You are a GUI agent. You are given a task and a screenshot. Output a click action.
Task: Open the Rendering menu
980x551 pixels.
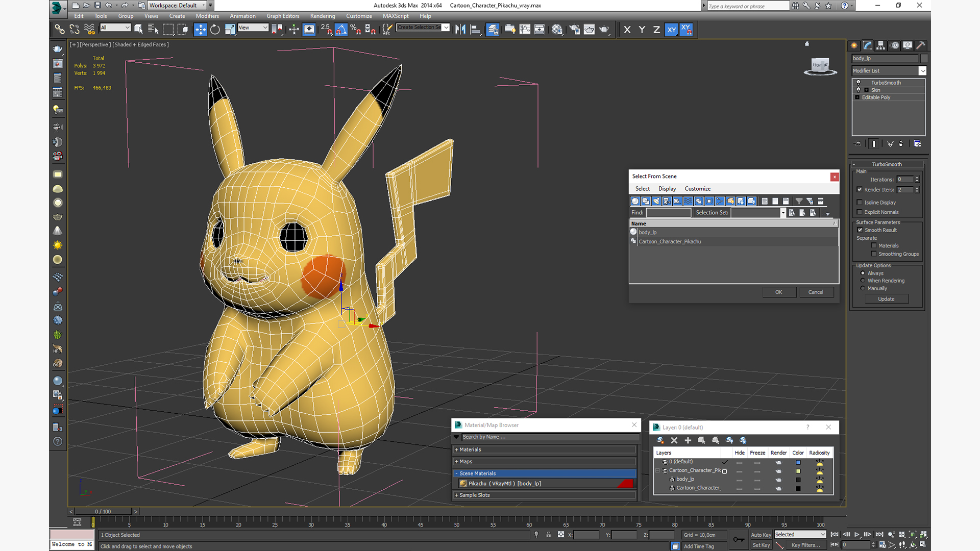coord(323,16)
